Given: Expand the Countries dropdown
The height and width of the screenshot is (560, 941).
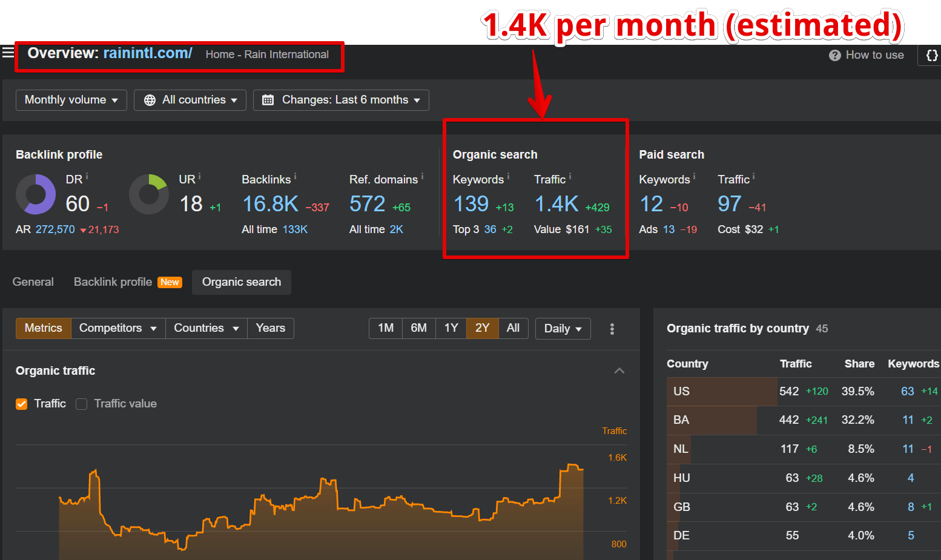Looking at the screenshot, I should pos(206,328).
